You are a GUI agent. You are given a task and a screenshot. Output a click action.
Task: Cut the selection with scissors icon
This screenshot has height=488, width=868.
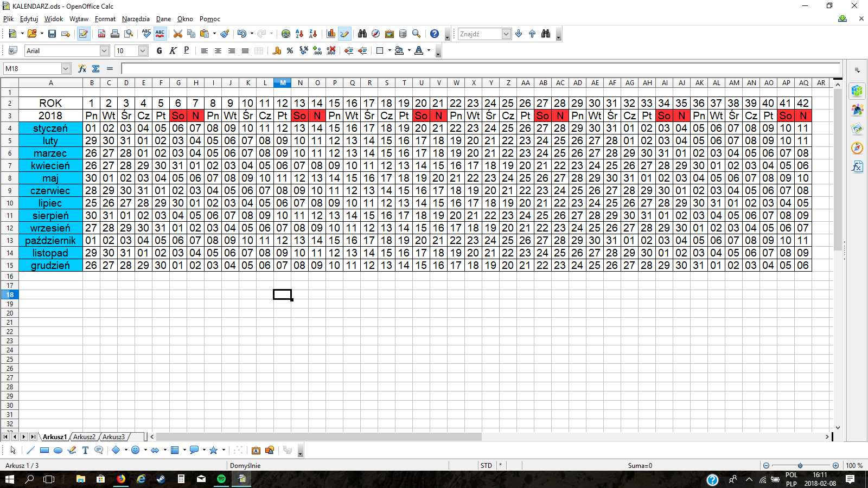pyautogui.click(x=177, y=34)
